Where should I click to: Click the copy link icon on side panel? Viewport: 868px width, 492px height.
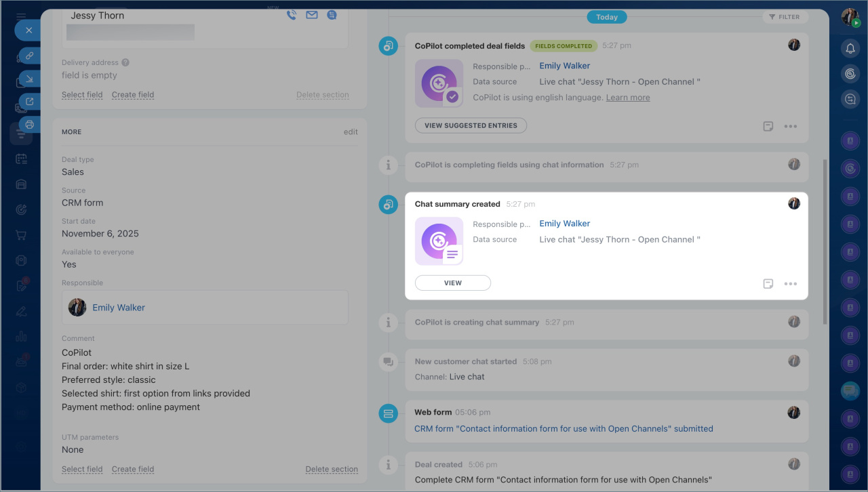pos(29,56)
